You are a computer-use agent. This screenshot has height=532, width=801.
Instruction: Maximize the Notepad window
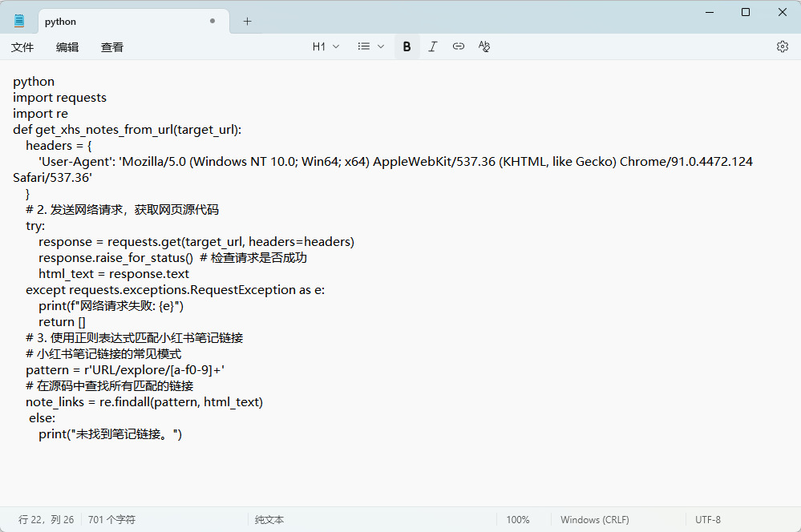pos(746,12)
